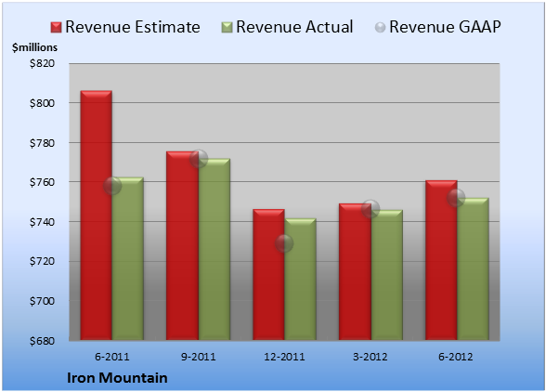Select the Revenue Estimate legend label
The image size is (546, 392).
click(x=133, y=27)
